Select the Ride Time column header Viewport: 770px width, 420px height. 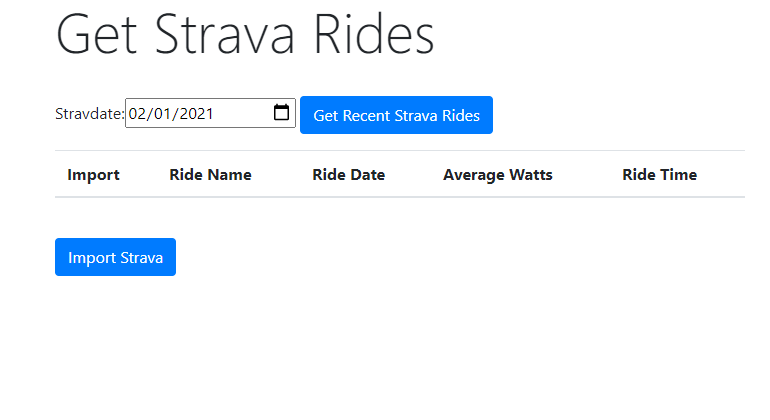coord(659,175)
